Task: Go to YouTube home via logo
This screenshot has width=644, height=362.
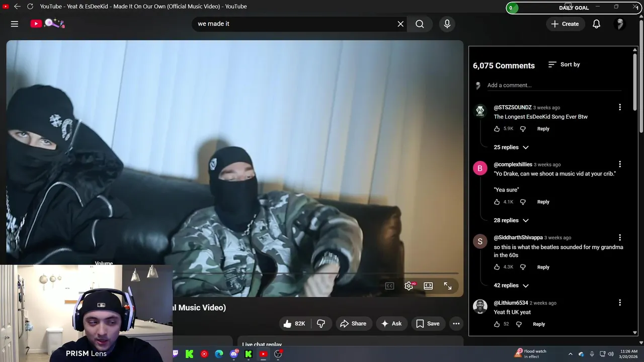Action: point(47,24)
